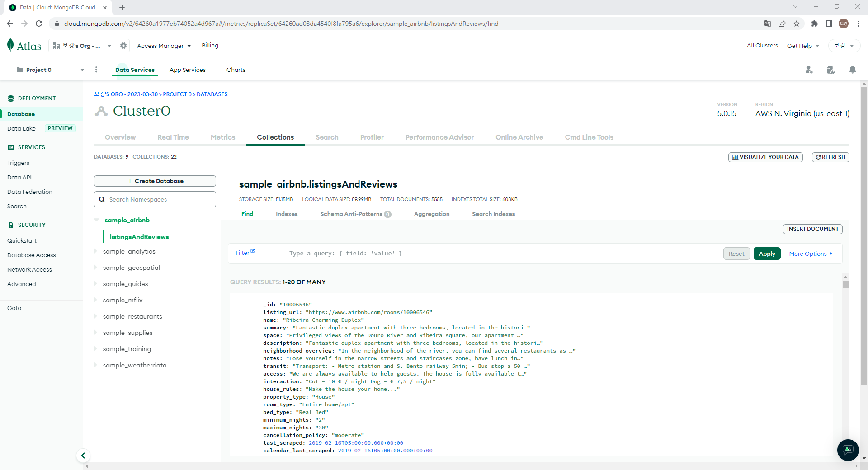
Task: Select the listingsAndReviews collection
Action: (x=139, y=237)
